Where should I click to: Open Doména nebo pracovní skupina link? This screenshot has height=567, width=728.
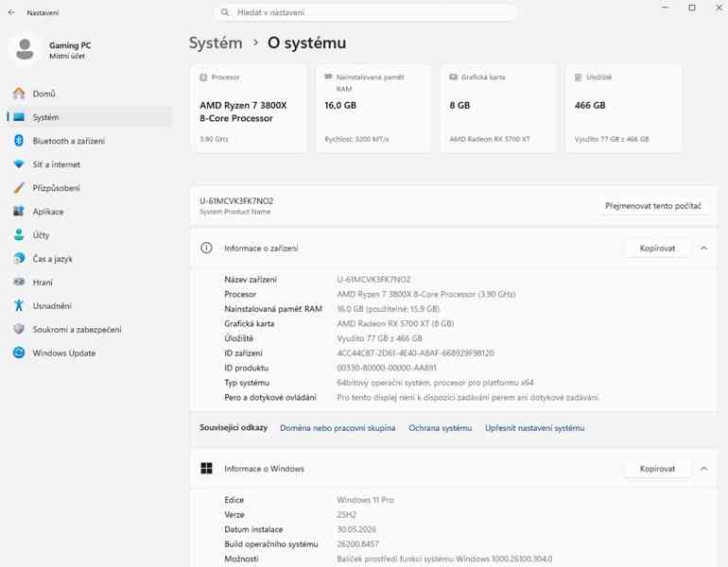(338, 428)
